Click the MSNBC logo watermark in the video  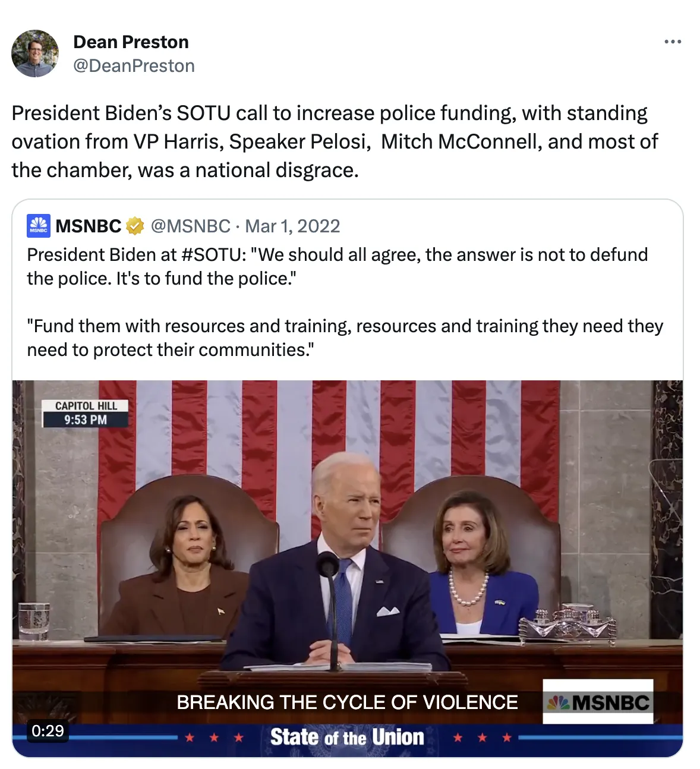(x=598, y=702)
